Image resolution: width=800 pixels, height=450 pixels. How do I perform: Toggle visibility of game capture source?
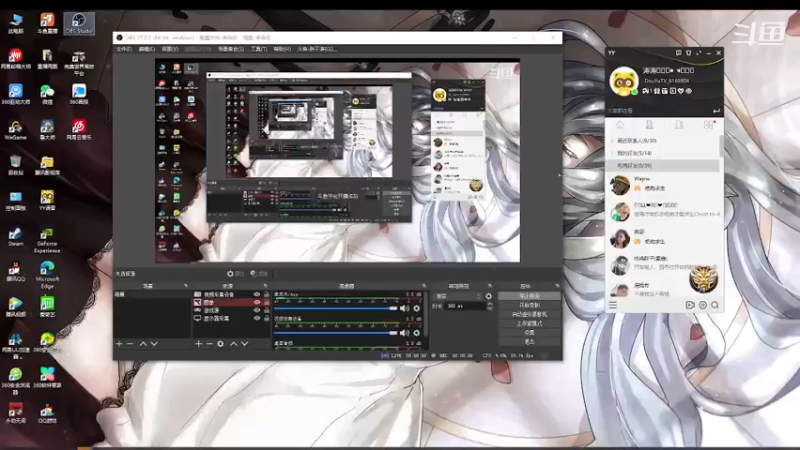[x=257, y=310]
